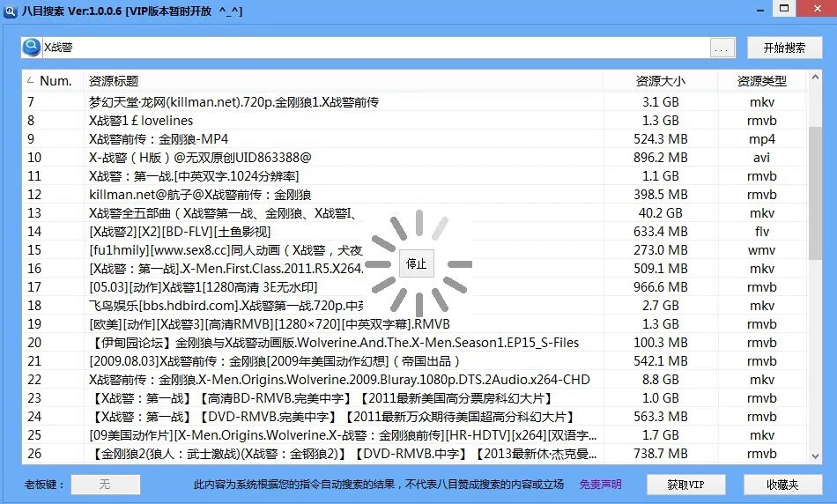The width and height of the screenshot is (837, 504).
Task: Select row 18 飞鸟娱乐 bbs.hdbird.com result
Action: point(414,306)
